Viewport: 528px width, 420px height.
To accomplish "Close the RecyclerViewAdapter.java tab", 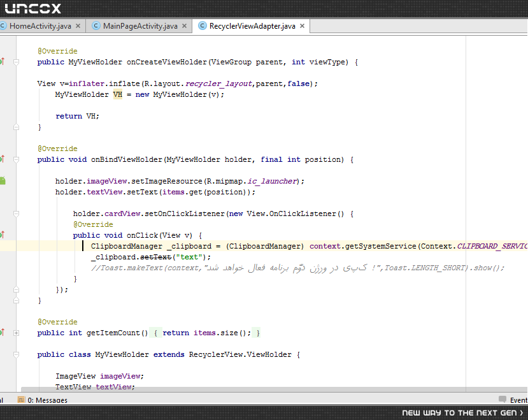I will coord(302,26).
